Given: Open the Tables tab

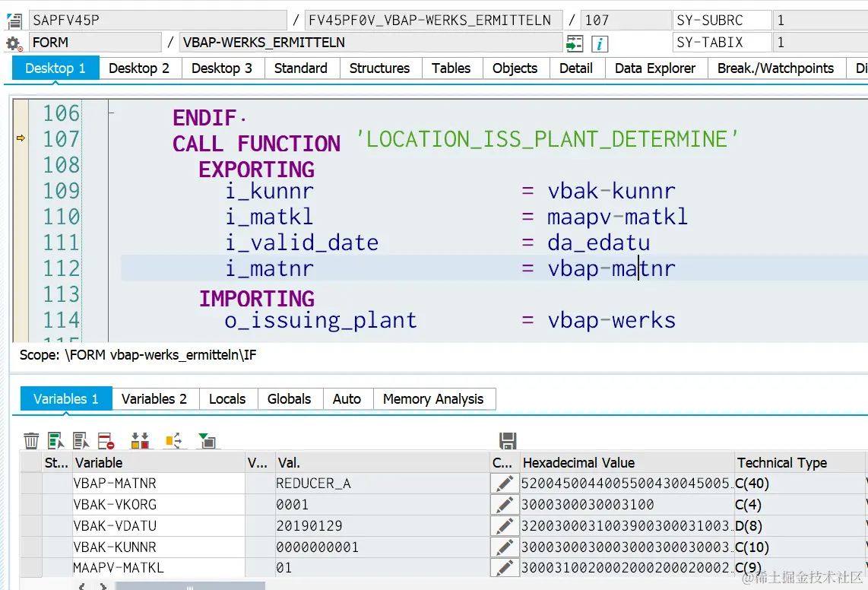Looking at the screenshot, I should click(x=451, y=68).
